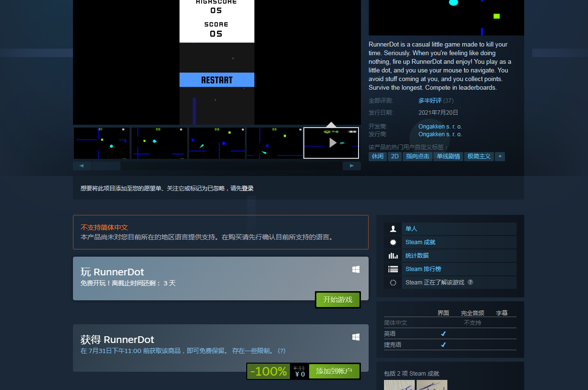Click the left scroll arrow under thumbnails
Screen dimensions: 588x390
coord(82,166)
